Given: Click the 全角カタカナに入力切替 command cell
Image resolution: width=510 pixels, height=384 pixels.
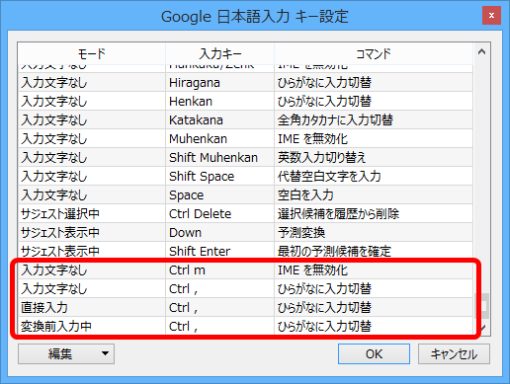Looking at the screenshot, I should [x=373, y=120].
